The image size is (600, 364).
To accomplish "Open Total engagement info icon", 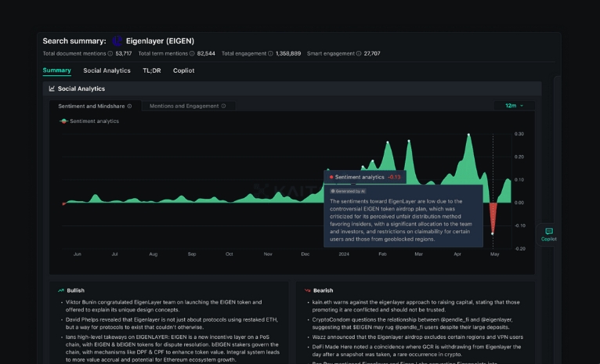I will [x=270, y=53].
